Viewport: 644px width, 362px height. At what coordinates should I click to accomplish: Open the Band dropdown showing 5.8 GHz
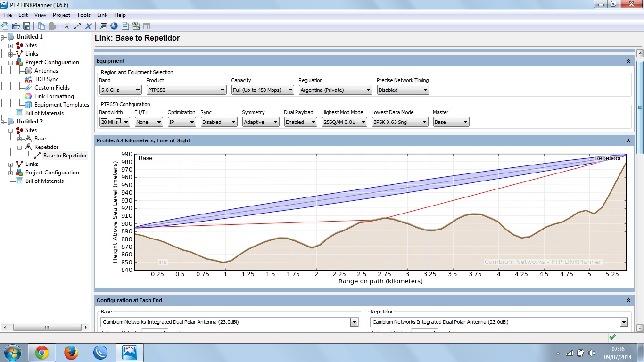click(x=120, y=90)
